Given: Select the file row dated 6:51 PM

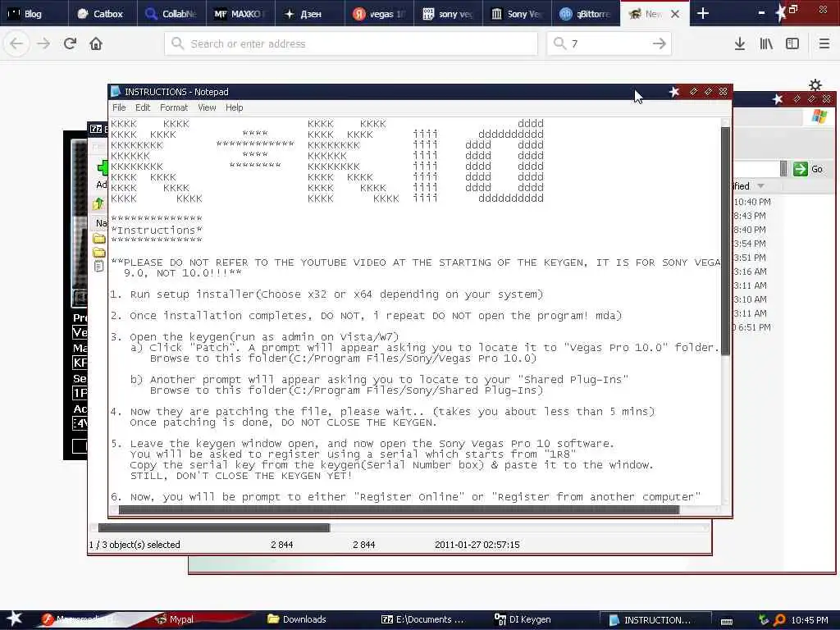Looking at the screenshot, I should coord(752,327).
